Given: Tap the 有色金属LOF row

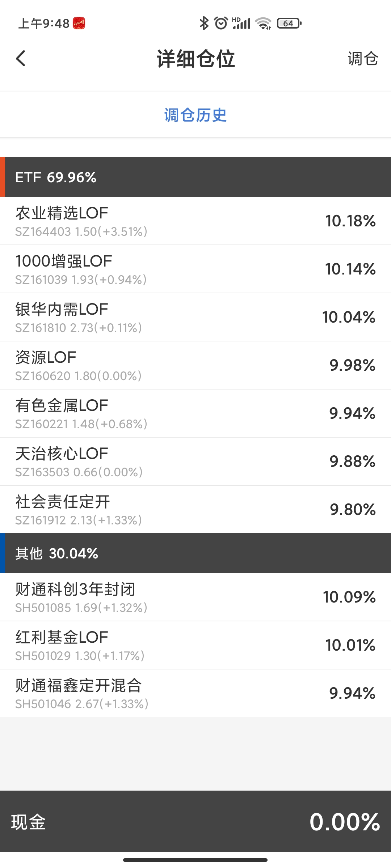Looking at the screenshot, I should (195, 413).
